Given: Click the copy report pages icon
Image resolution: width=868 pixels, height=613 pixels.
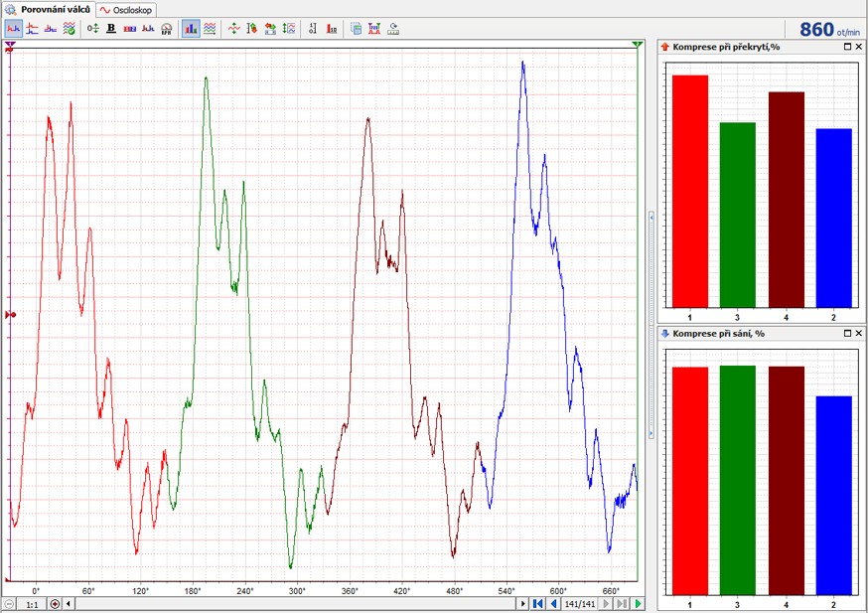Looking at the screenshot, I should (357, 29).
